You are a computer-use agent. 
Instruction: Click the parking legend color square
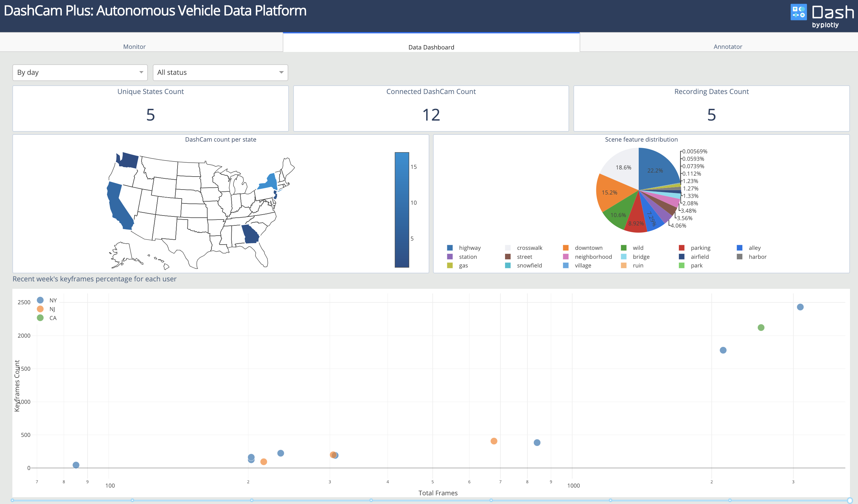coord(681,248)
